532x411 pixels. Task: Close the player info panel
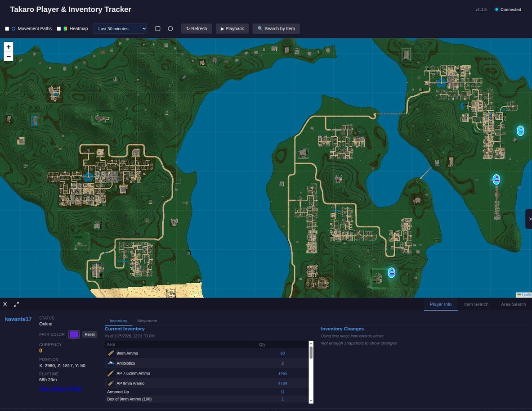coord(5,304)
